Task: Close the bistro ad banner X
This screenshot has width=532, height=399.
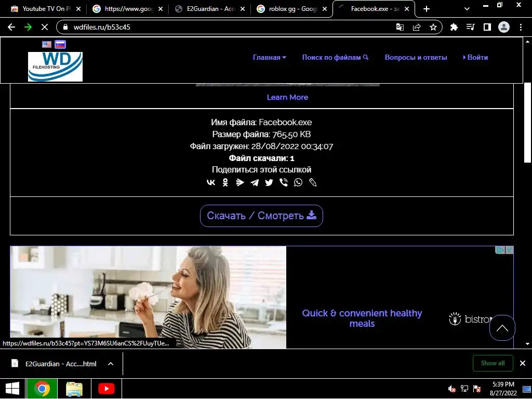Action: tap(509, 250)
